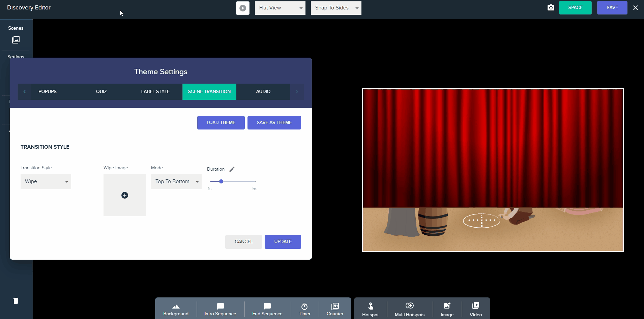Open the Flat View dropdown
The width and height of the screenshot is (644, 319).
point(280,8)
